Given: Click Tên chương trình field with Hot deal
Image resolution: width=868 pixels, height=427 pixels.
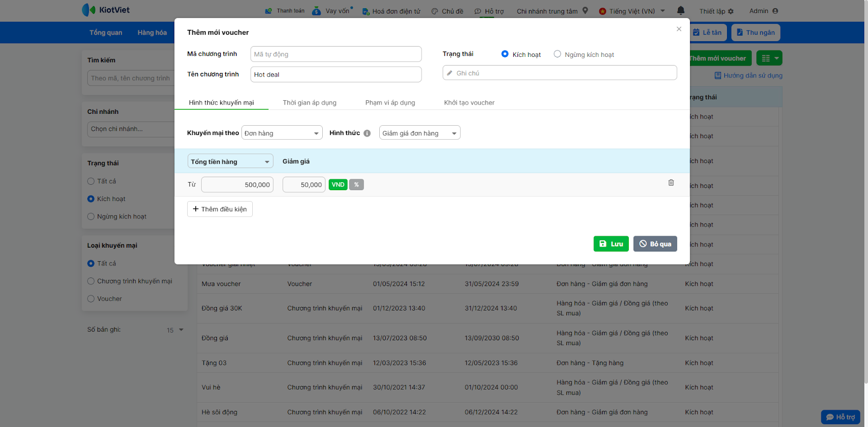Looking at the screenshot, I should coord(336,74).
